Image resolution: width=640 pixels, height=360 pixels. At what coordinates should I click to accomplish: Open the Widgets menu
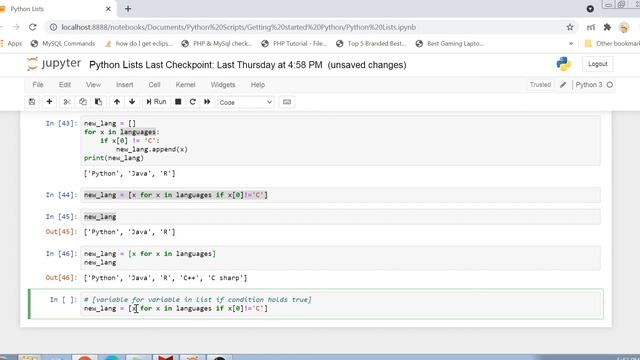point(223,85)
